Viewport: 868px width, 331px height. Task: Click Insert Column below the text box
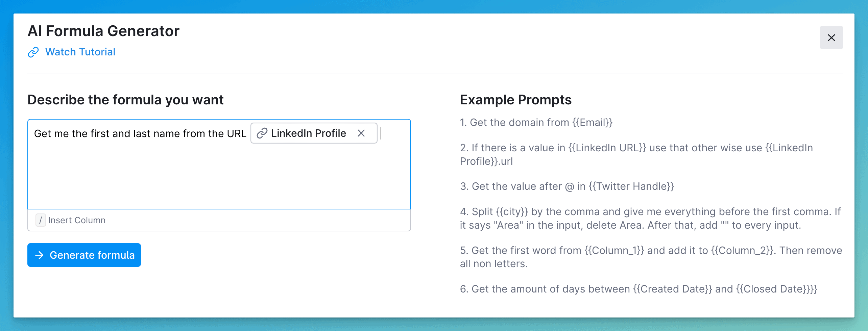point(77,220)
